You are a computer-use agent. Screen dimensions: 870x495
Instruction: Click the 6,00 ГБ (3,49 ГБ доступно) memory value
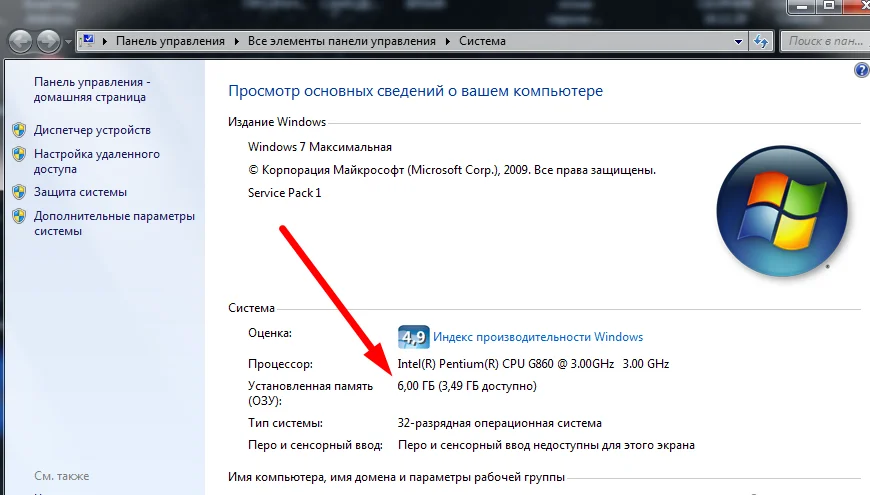point(467,386)
